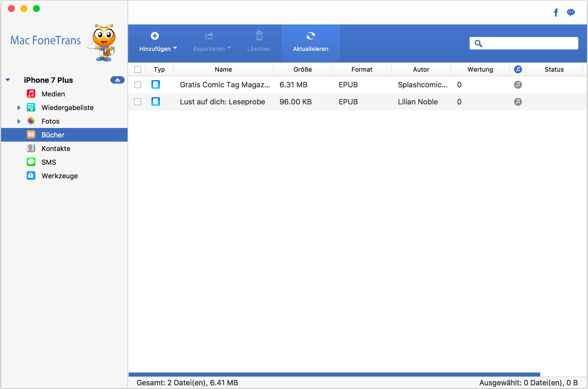Click the Hinzufügen plus icon

(x=155, y=36)
